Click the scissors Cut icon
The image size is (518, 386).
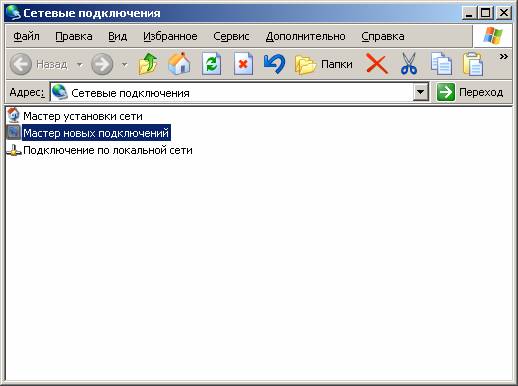pyautogui.click(x=409, y=64)
